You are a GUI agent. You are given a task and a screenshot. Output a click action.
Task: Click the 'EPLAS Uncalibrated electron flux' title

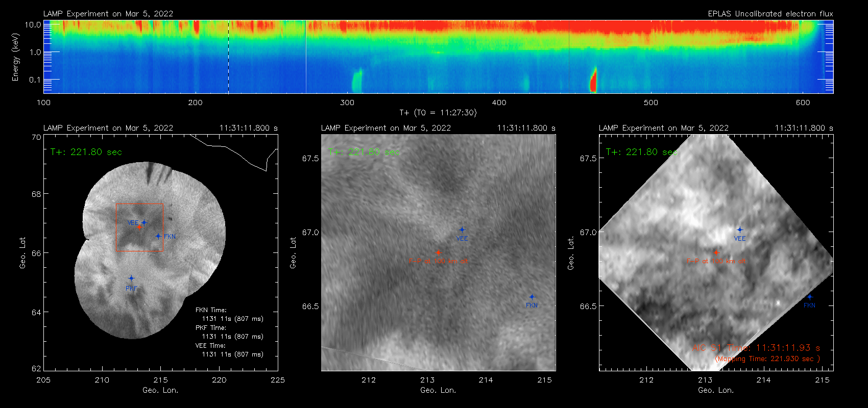coord(770,14)
